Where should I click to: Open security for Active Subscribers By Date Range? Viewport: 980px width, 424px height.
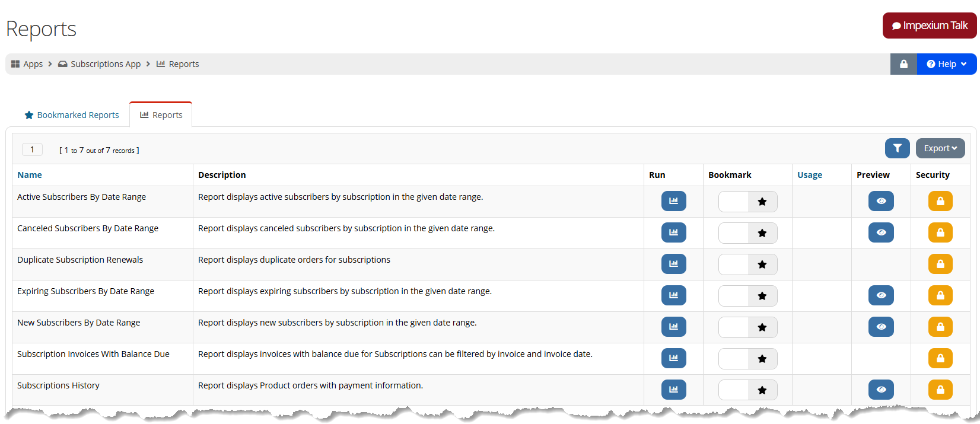pos(940,201)
